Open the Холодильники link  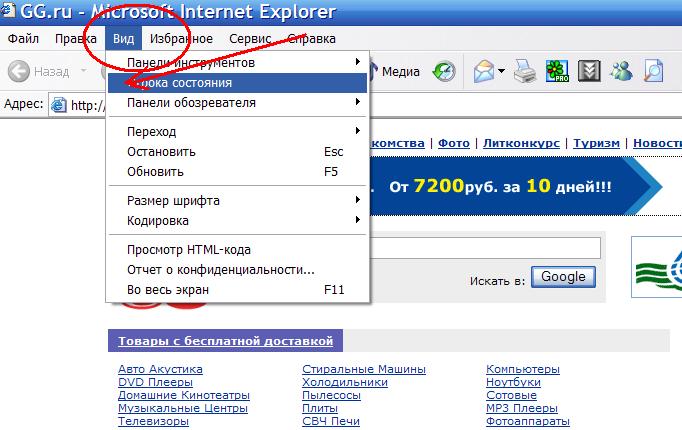[344, 382]
